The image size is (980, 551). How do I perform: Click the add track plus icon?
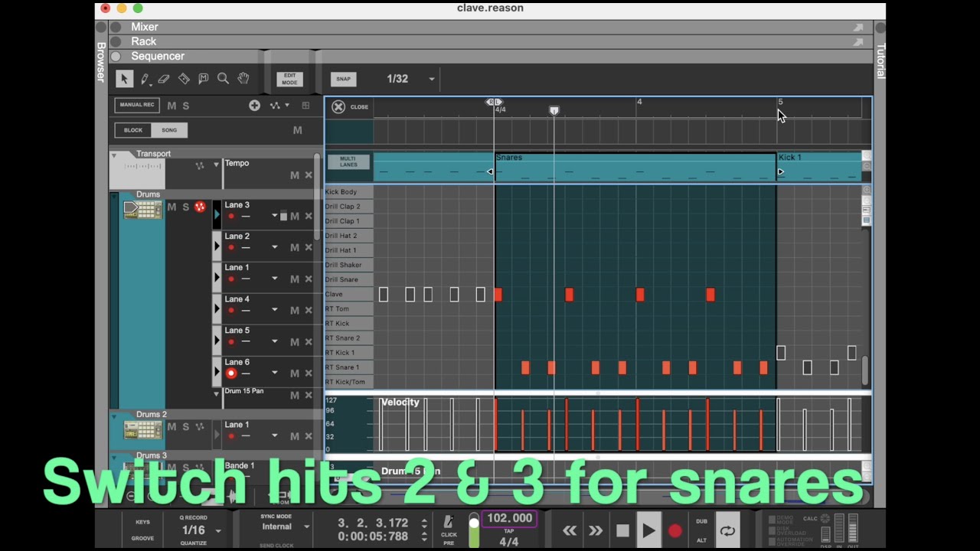(254, 106)
